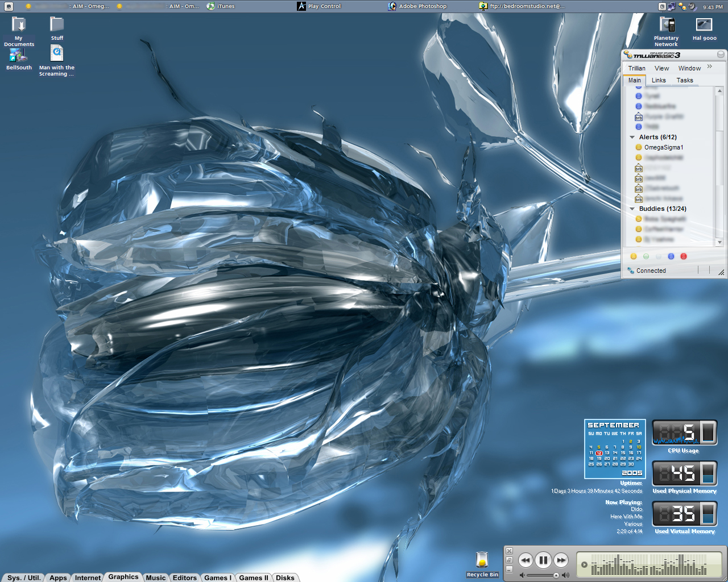Screen dimensions: 728x582
Task: Open the Internet launcher tab
Action: (88, 577)
